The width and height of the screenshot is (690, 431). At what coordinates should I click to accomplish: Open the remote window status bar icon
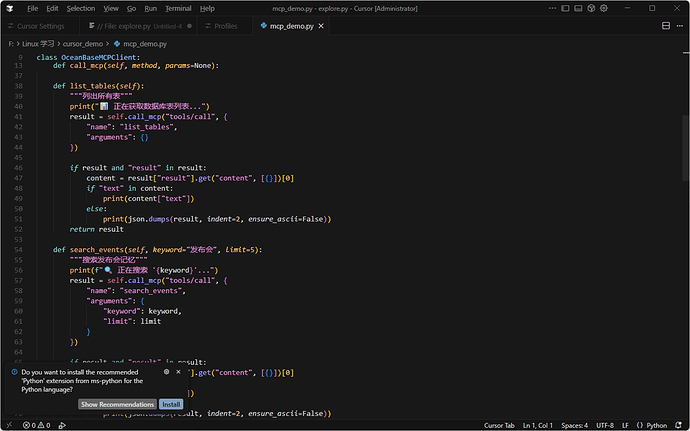pyautogui.click(x=7, y=425)
